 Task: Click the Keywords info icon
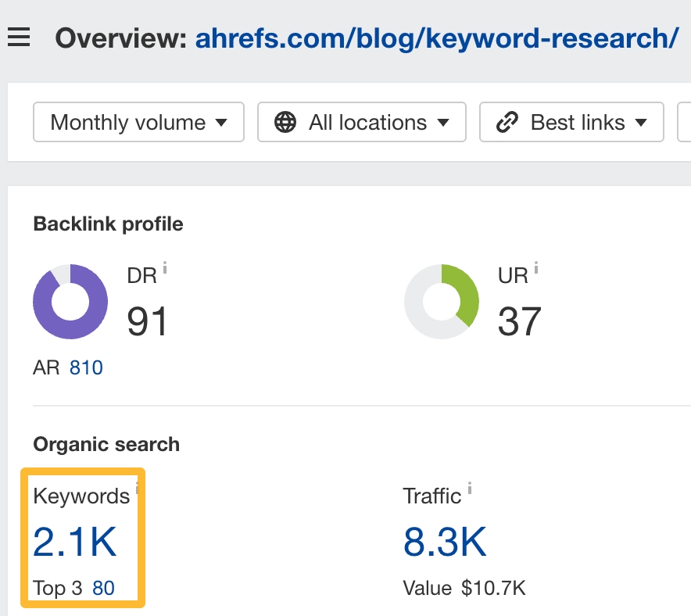pyautogui.click(x=138, y=488)
